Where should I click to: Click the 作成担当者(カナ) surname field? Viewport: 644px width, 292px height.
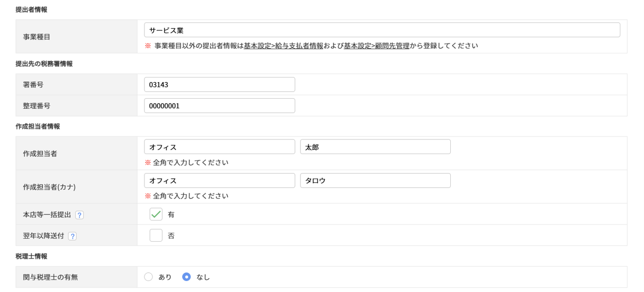[219, 181]
